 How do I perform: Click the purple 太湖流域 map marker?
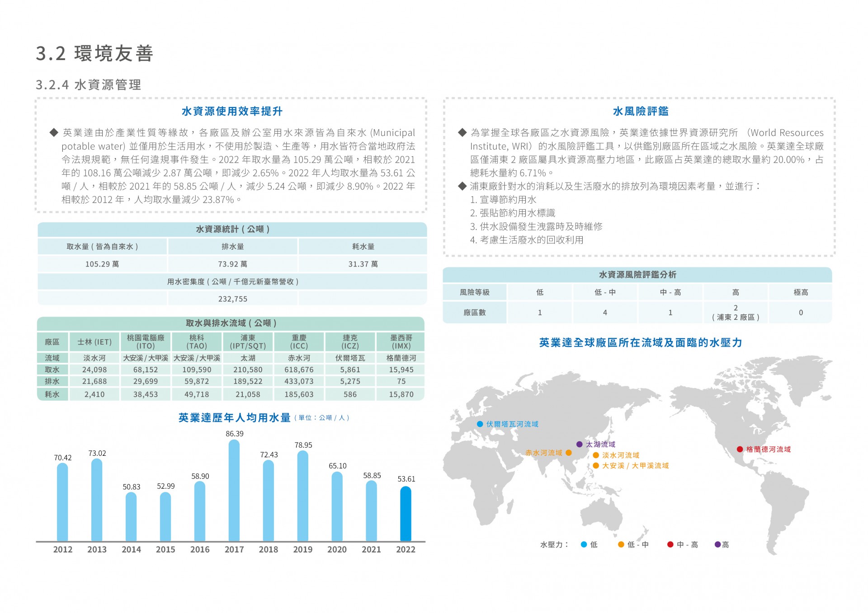[x=580, y=445]
